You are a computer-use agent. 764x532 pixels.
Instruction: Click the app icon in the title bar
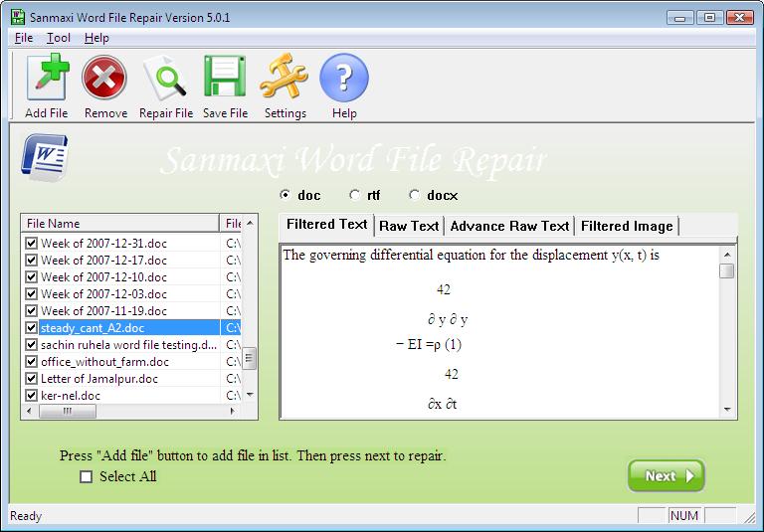(18, 17)
